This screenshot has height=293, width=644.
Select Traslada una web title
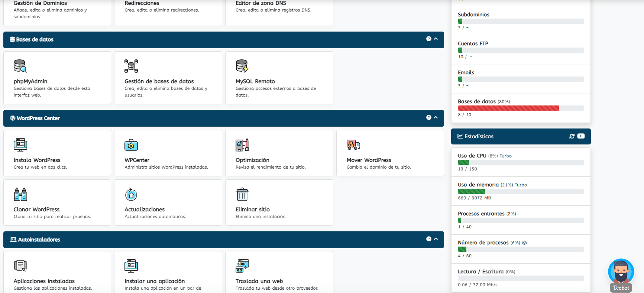[259, 281]
